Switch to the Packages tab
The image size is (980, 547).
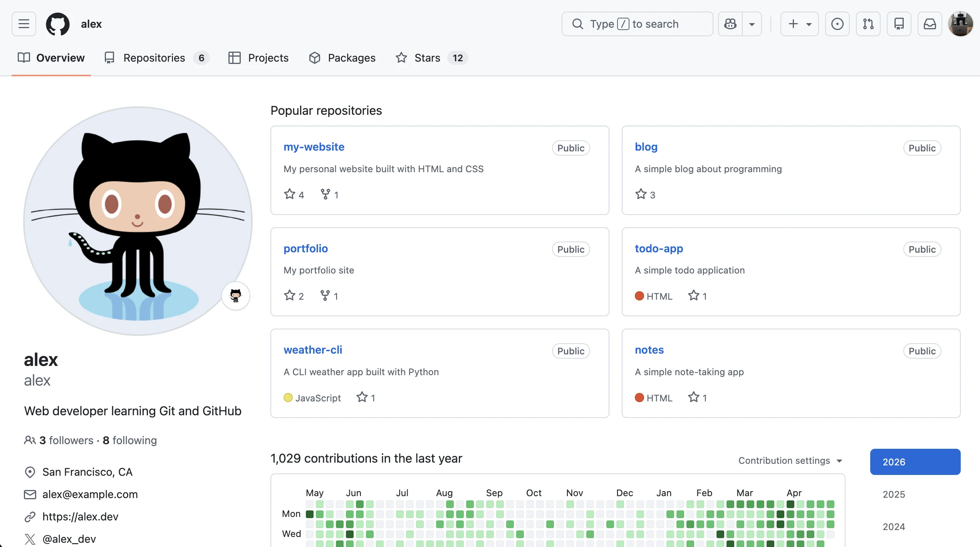point(342,58)
